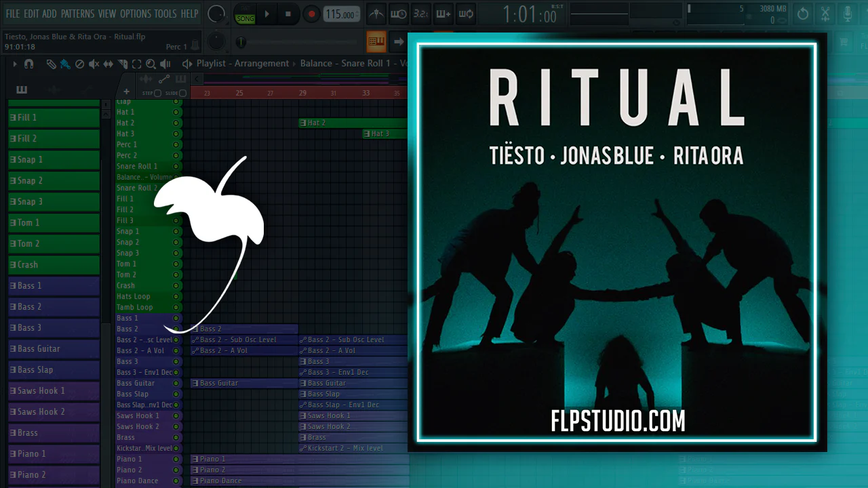The width and height of the screenshot is (868, 488).
Task: Toggle loop recording icon
Action: pos(466,14)
